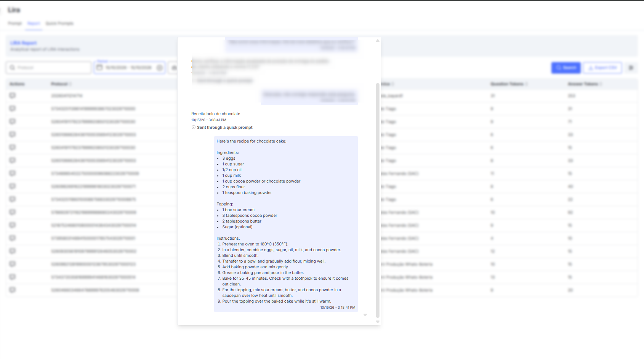Image resolution: width=644 pixels, height=359 pixels.
Task: Clear the date range with the round icon
Action: [160, 67]
